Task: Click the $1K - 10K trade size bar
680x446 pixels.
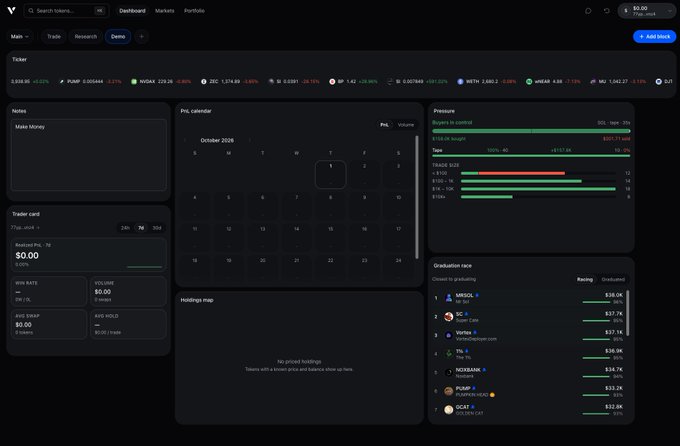Action: pos(538,189)
